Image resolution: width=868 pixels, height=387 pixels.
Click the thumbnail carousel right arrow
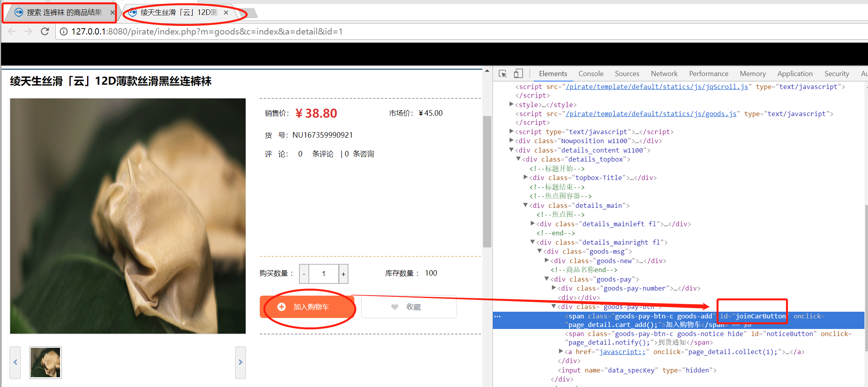click(x=241, y=362)
